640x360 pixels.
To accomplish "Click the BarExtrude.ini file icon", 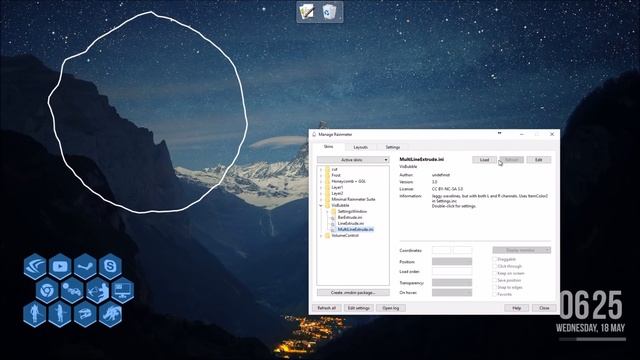I will (x=333, y=218).
